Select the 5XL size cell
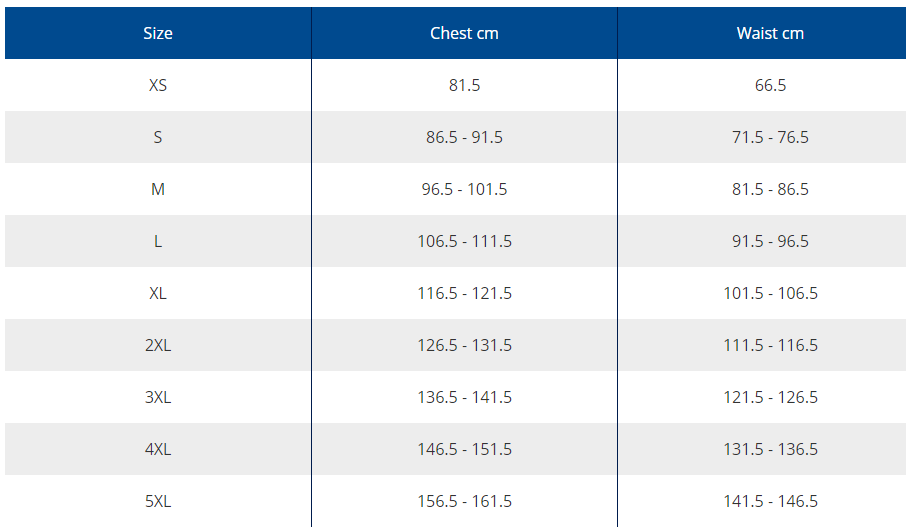Viewport: 906px width, 528px height. (158, 501)
